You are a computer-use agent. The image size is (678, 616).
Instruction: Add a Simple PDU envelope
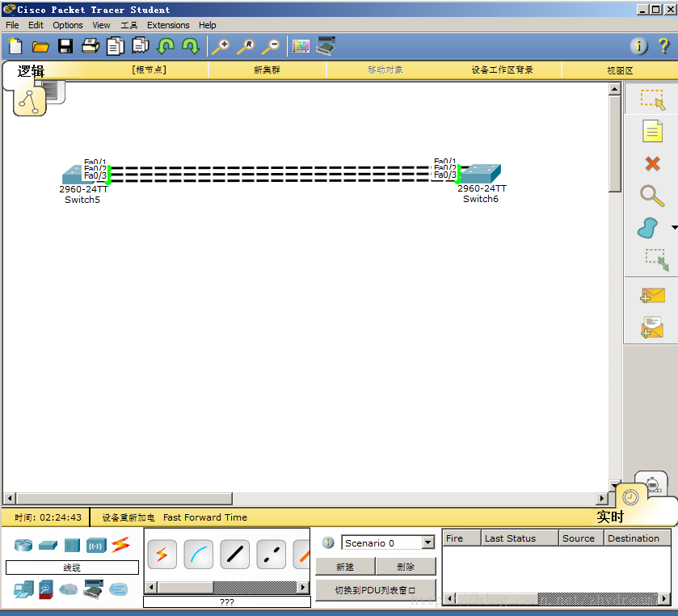tap(652, 296)
